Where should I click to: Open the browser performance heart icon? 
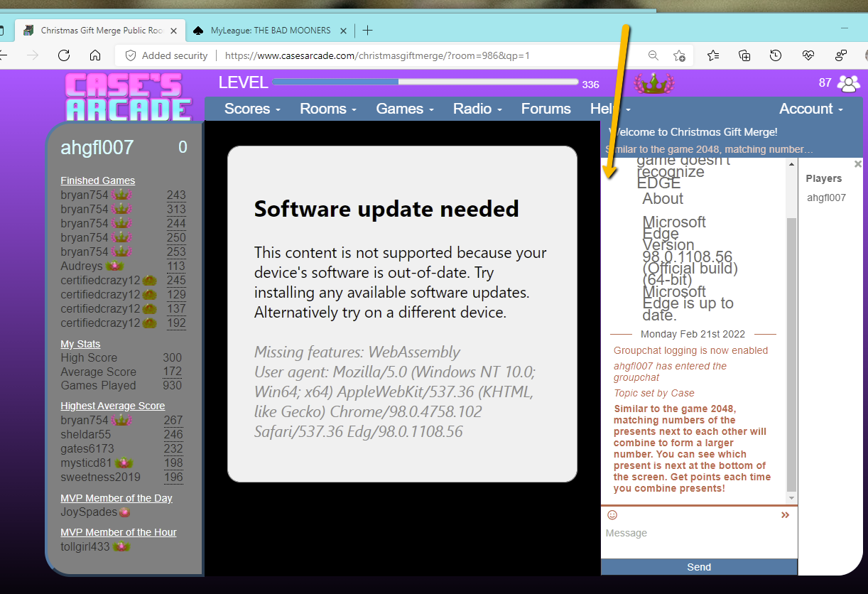pos(808,55)
